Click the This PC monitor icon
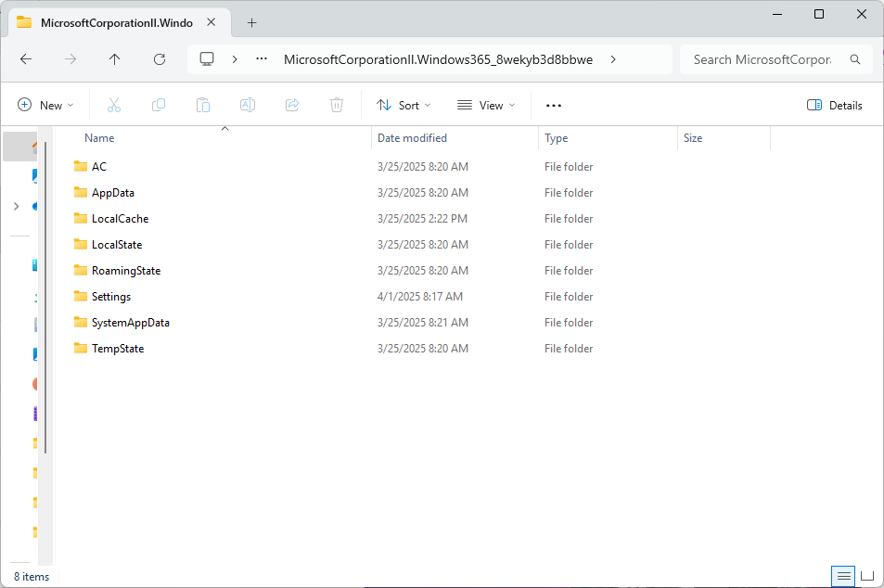 (x=207, y=59)
